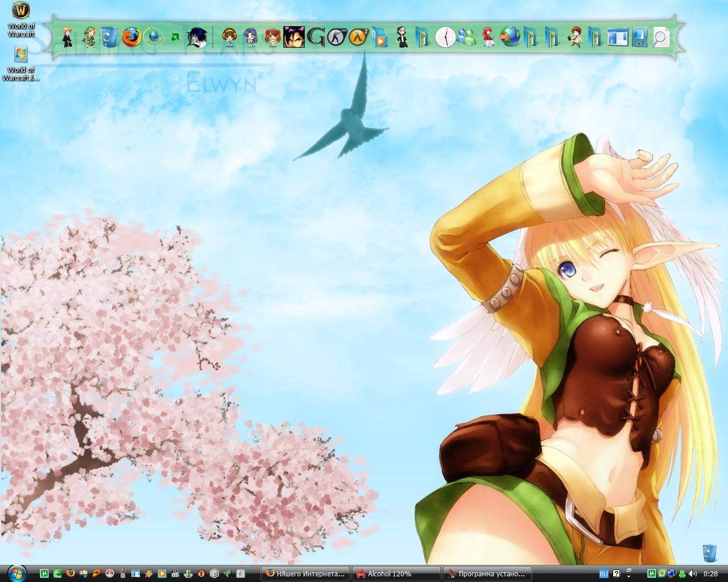Screen dimensions: 728x582
Task: Launch Half-Life 2 from the dock
Action: tap(359, 37)
